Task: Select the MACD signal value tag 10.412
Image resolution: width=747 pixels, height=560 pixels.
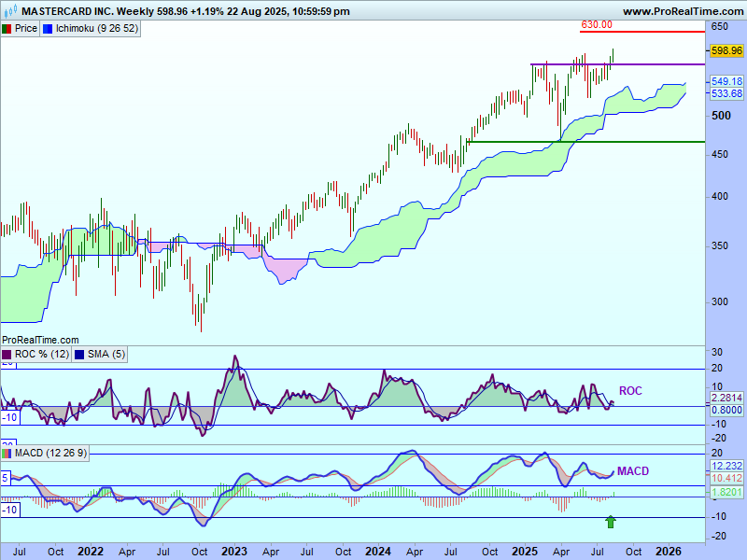Action: 726,478
